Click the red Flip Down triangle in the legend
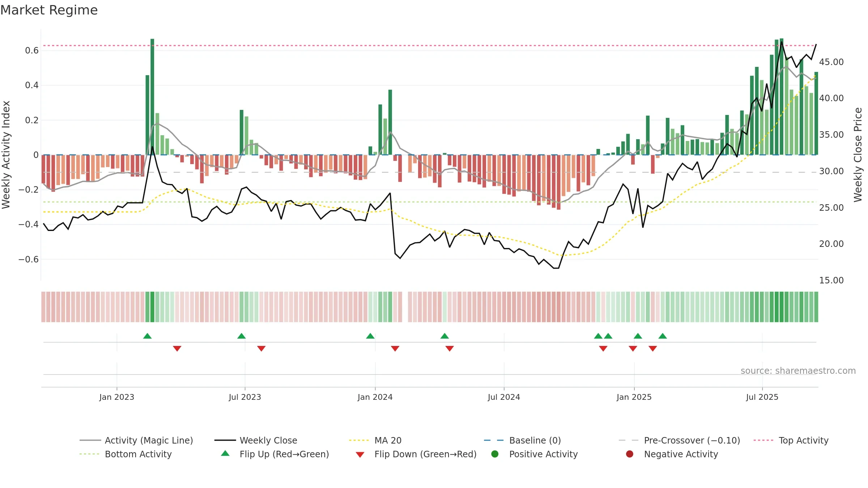 click(x=360, y=455)
